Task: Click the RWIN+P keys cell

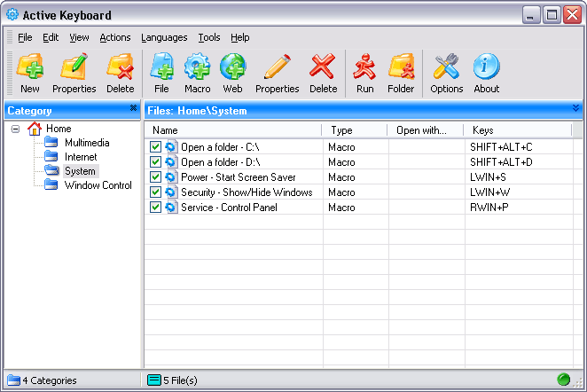Action: tap(489, 207)
